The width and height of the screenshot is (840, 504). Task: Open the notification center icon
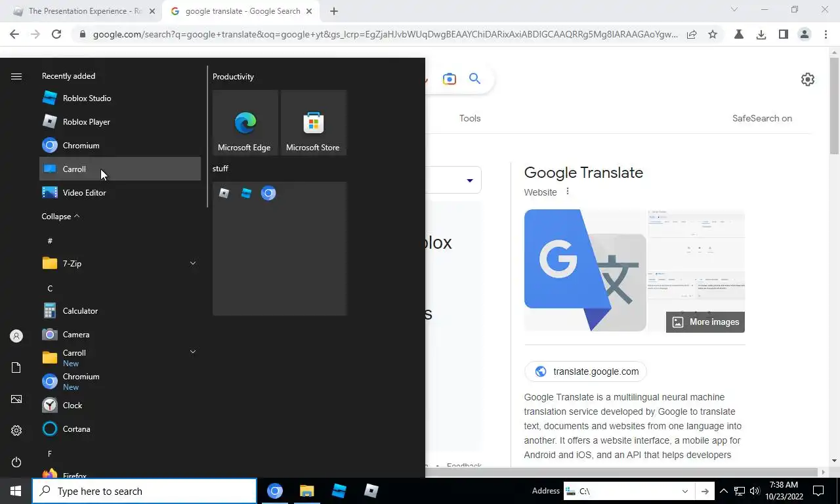(x=818, y=491)
